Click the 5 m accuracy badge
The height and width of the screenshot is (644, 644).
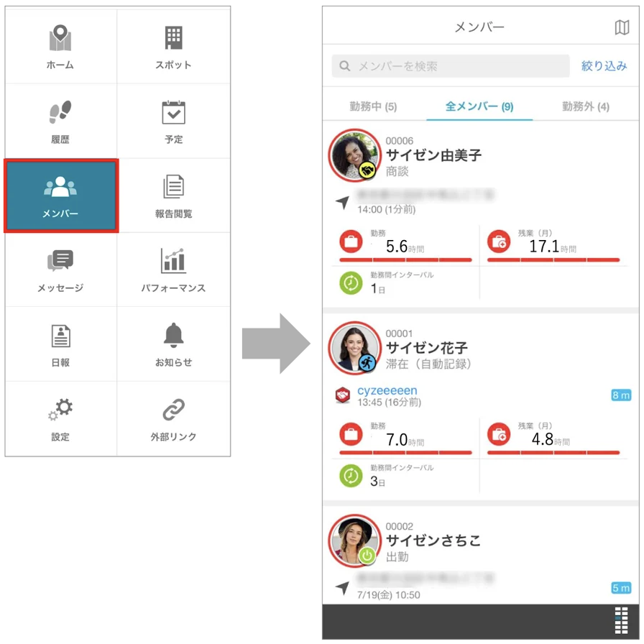pyautogui.click(x=621, y=588)
